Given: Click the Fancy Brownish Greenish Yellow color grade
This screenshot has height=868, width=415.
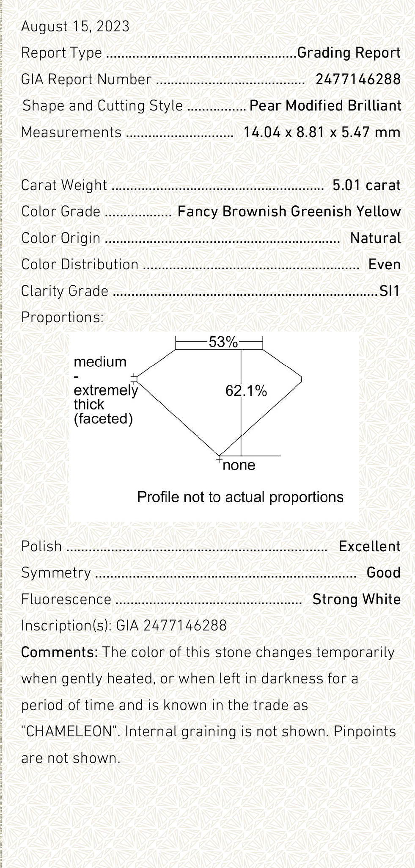Looking at the screenshot, I should point(289,211).
